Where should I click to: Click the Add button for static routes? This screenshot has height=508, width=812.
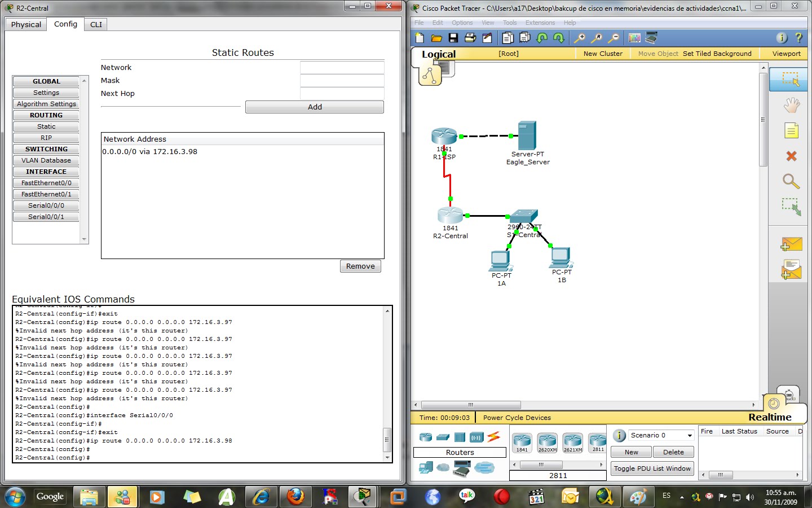315,107
